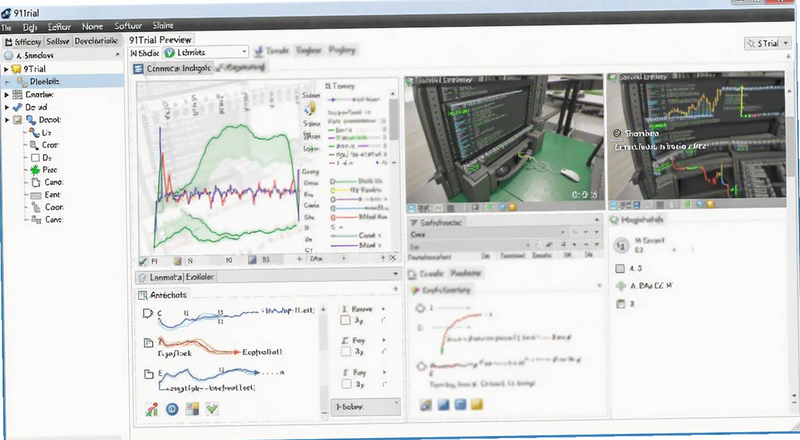Click the grid icon beside Cnorlue

click(17, 94)
